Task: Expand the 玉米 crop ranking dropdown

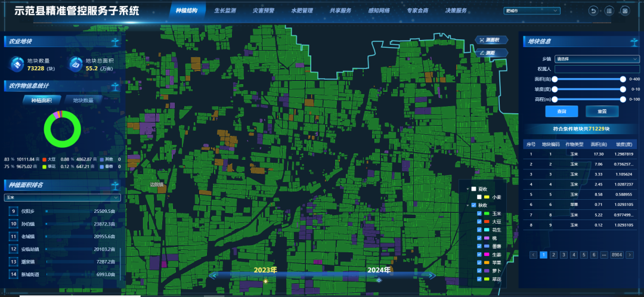Action: tap(63, 197)
